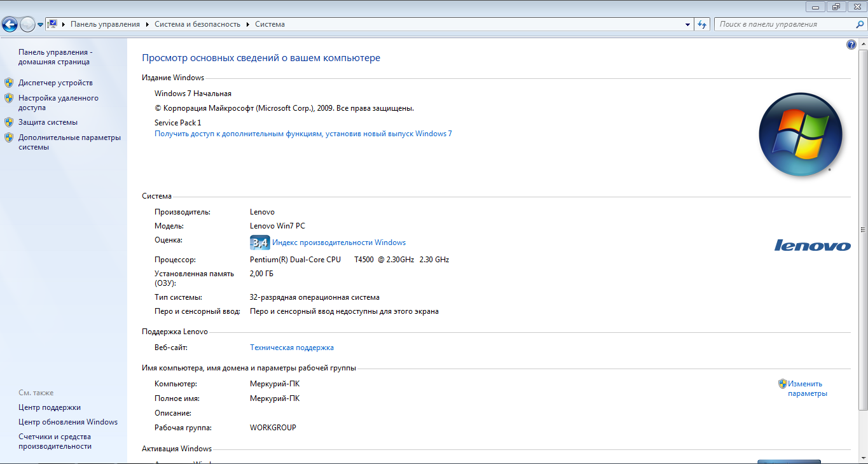
Task: Click link to get a new Windows 7 edition
Action: click(x=303, y=134)
